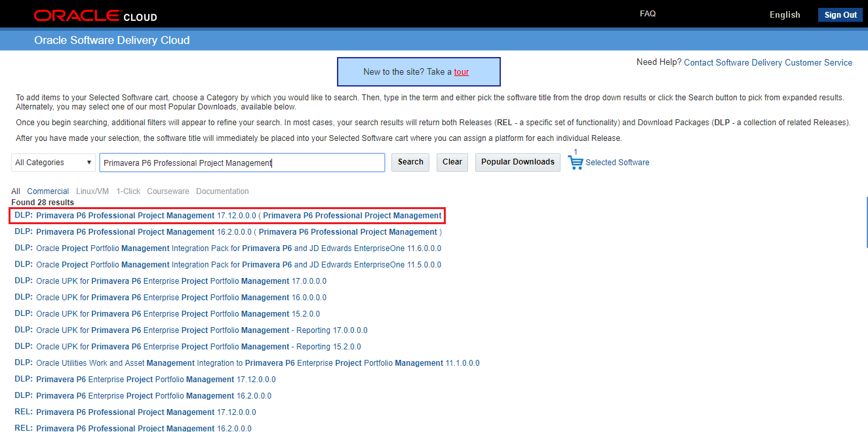Open the Selected Software link
Image resolution: width=868 pixels, height=432 pixels.
pyautogui.click(x=617, y=163)
